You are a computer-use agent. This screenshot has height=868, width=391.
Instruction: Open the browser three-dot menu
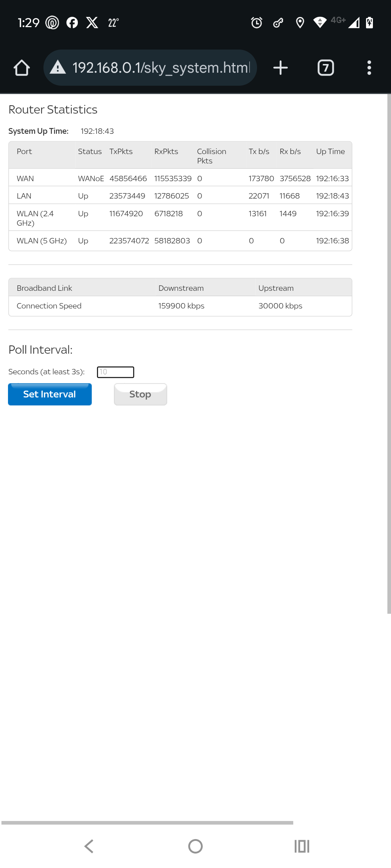point(369,68)
